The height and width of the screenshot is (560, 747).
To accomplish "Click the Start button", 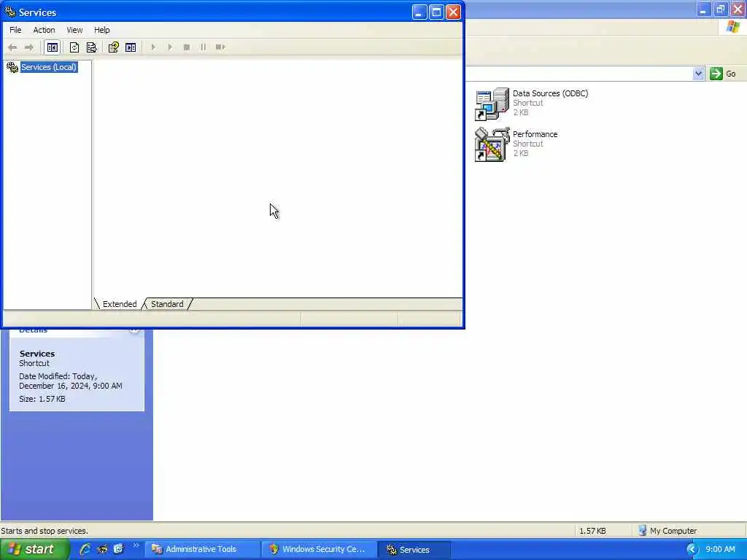I will click(34, 549).
